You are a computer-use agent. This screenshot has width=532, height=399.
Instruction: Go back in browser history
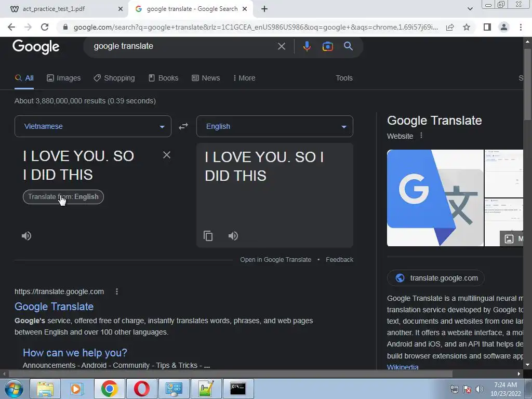tap(11, 27)
